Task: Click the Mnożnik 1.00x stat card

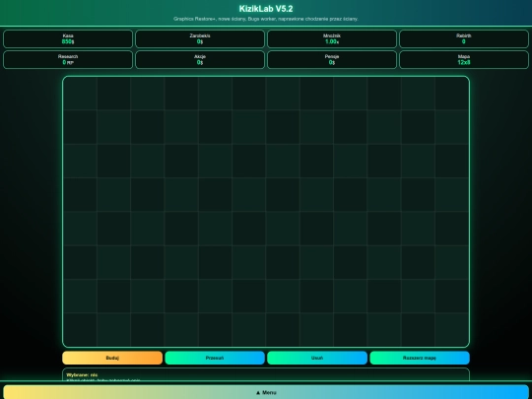Action: (x=332, y=38)
